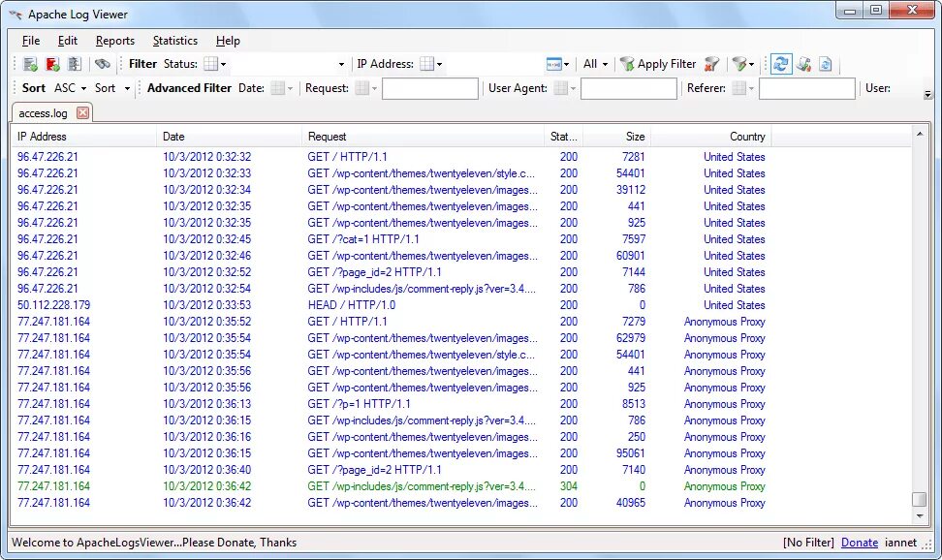Open the Reports menu
The image size is (942, 560).
pos(114,41)
